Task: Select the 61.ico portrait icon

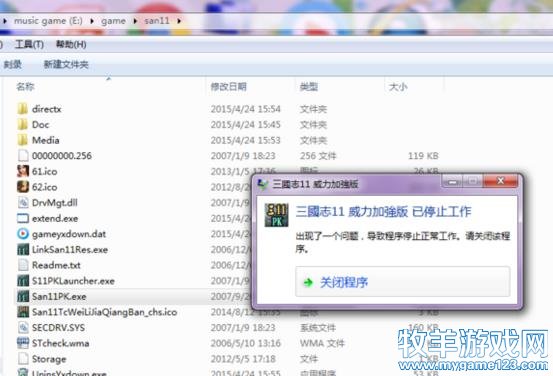Action: [23, 171]
